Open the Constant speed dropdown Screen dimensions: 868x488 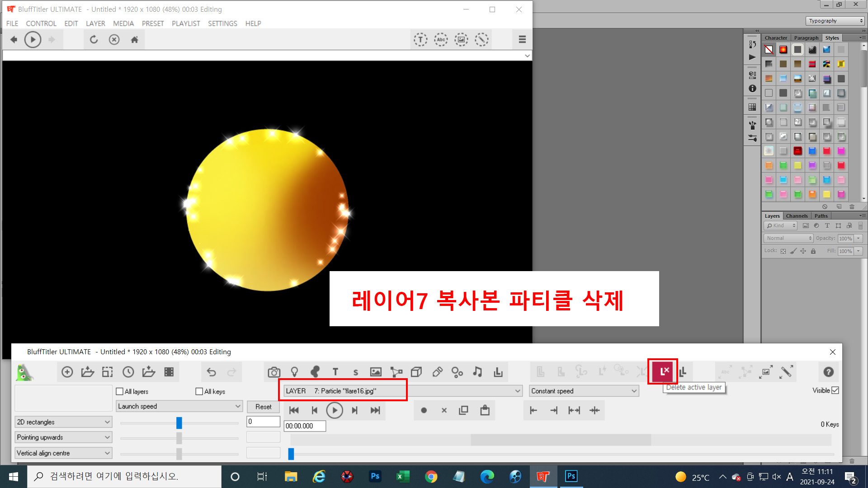(634, 391)
